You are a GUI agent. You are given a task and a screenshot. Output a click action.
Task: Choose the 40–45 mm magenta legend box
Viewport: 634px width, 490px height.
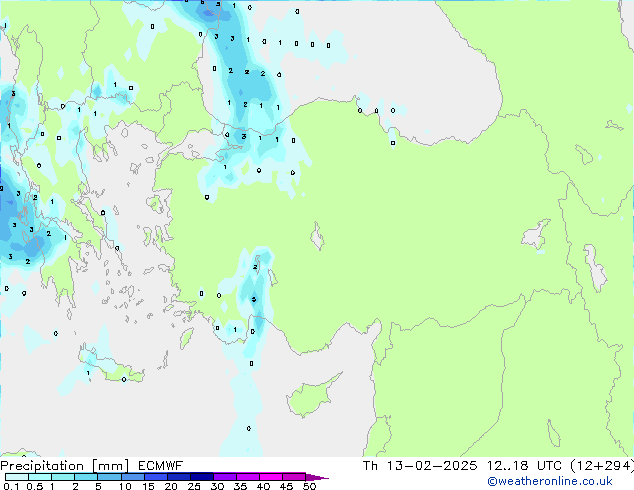271,477
